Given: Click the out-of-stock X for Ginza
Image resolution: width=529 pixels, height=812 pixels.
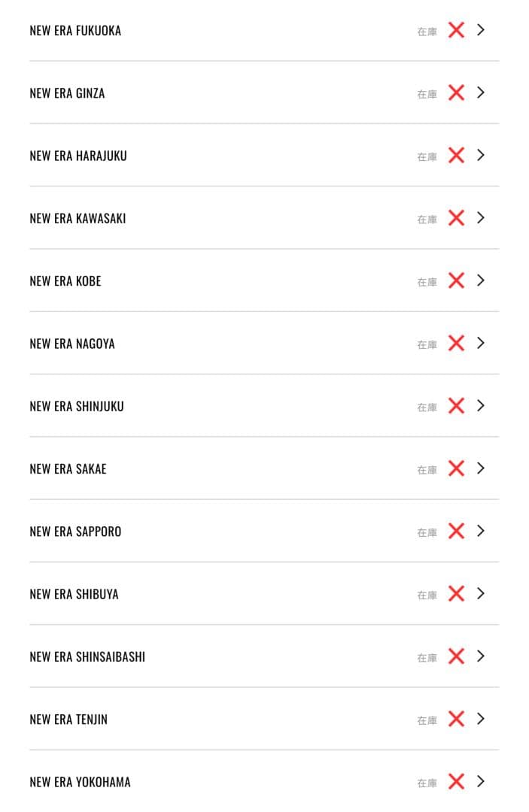Looking at the screenshot, I should [x=456, y=92].
